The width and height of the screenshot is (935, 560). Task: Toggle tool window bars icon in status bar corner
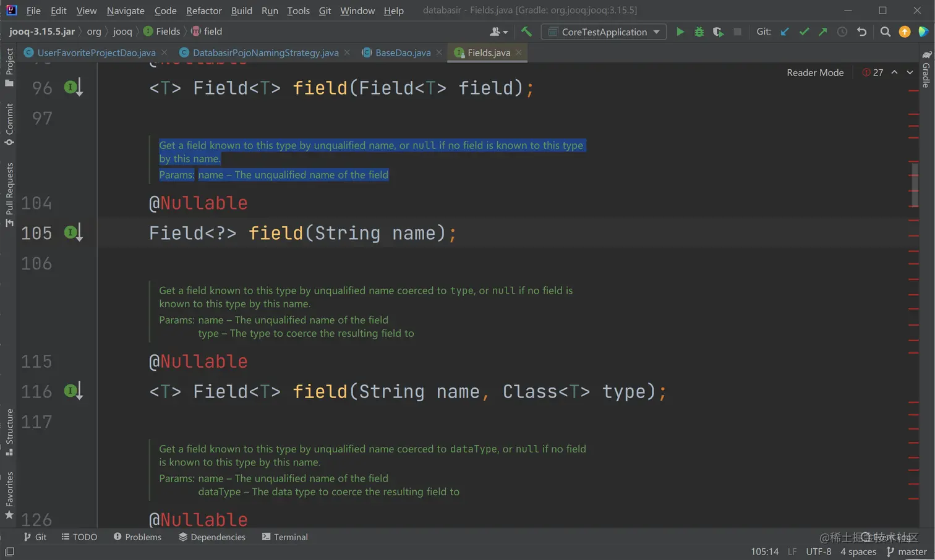(x=9, y=552)
